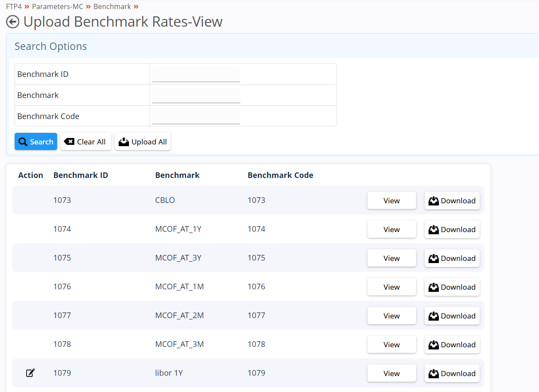Open the Benchmark breadcrumb link
Screen dimensions: 539x392
click(x=112, y=6)
